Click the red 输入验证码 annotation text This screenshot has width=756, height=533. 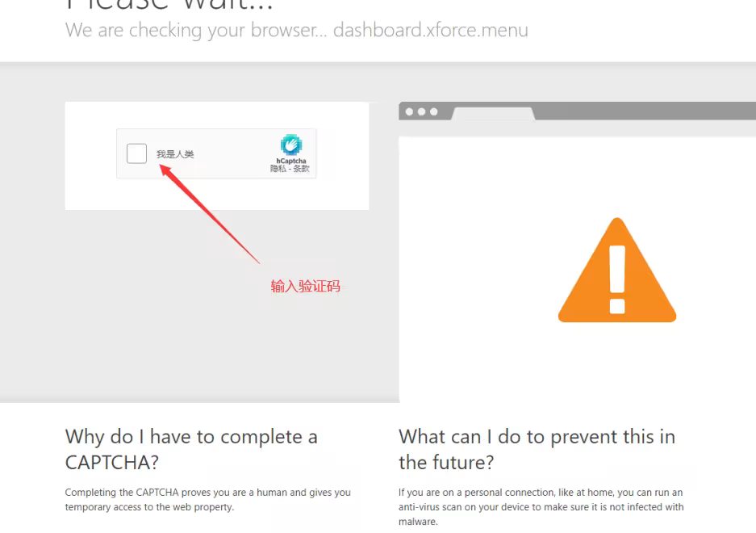pyautogui.click(x=305, y=286)
